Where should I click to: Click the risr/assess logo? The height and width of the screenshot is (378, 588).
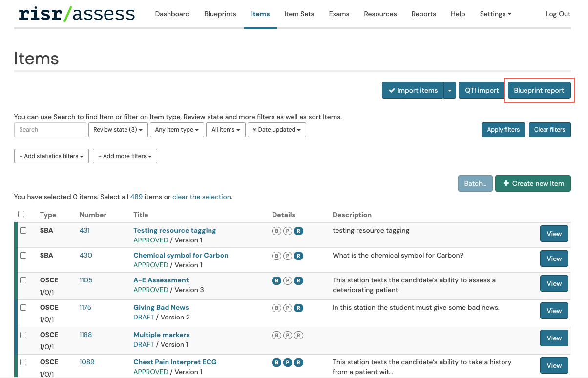pyautogui.click(x=77, y=14)
